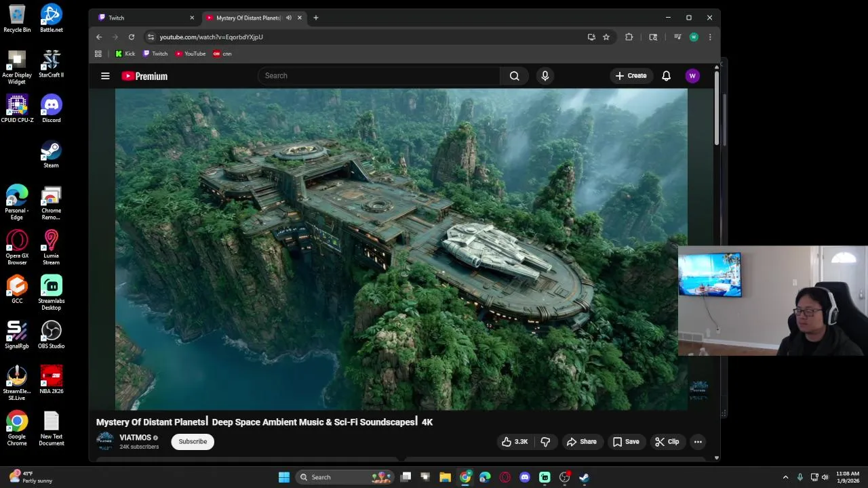Open Chrome three-dot menu

(710, 37)
